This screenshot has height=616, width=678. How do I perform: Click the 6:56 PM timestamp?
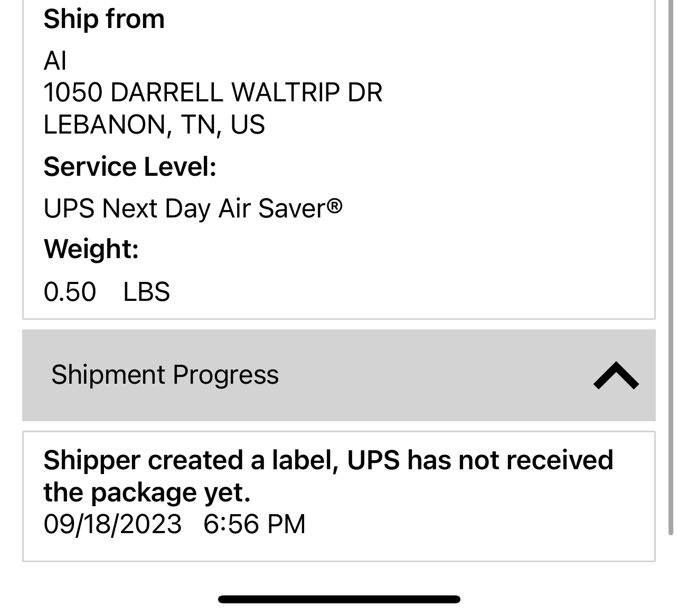(254, 524)
